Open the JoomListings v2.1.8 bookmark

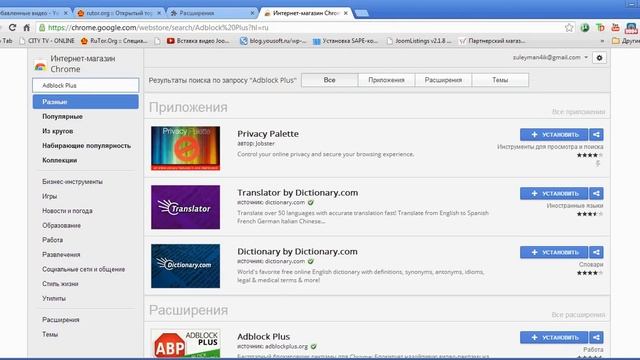[x=419, y=41]
